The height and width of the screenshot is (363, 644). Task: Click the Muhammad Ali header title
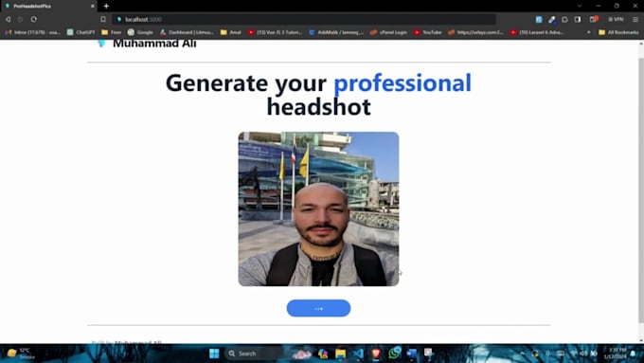[154, 44]
